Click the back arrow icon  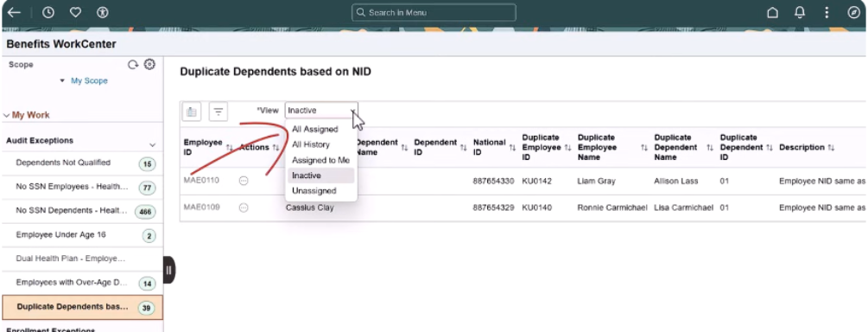(14, 12)
